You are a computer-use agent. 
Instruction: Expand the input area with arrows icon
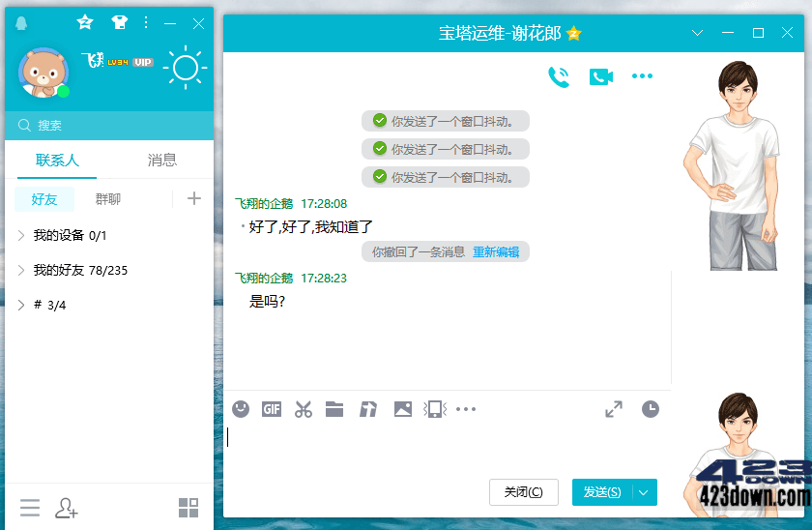pyautogui.click(x=614, y=409)
